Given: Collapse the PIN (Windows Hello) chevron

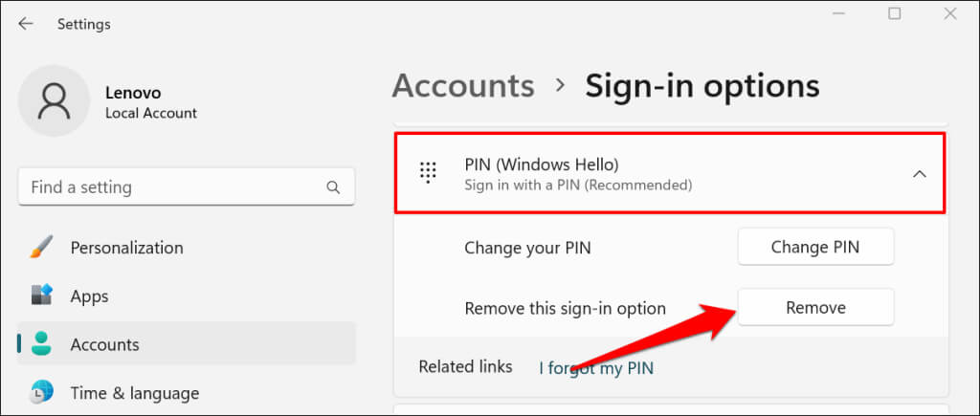Looking at the screenshot, I should coord(919,174).
